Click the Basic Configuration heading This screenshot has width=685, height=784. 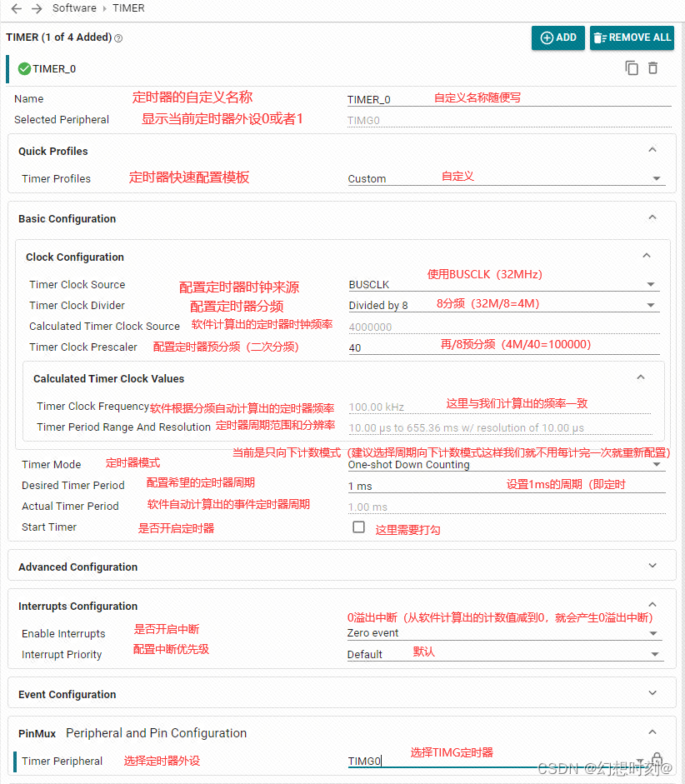tap(67, 219)
